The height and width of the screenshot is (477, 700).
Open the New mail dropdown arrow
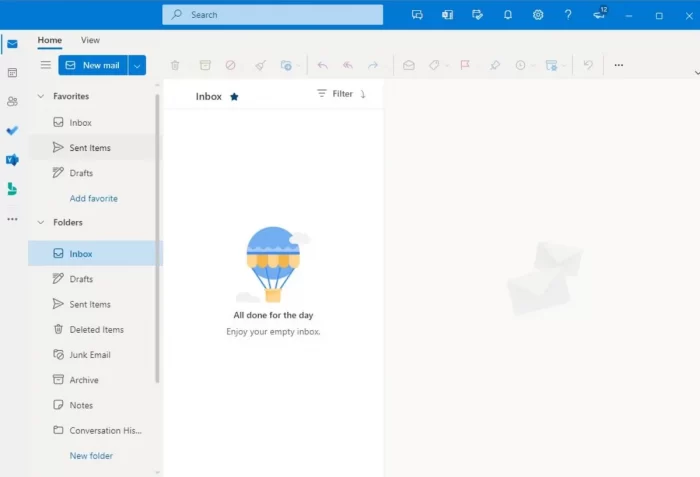click(137, 65)
